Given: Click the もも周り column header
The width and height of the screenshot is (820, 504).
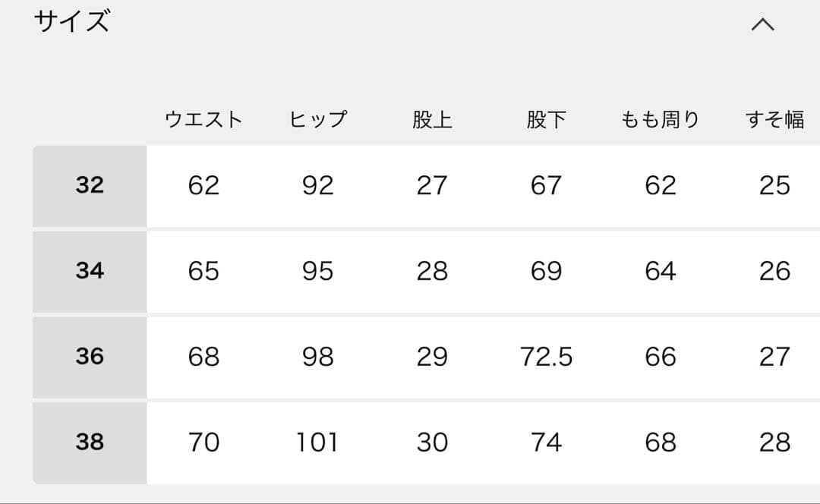Looking at the screenshot, I should 660,118.
